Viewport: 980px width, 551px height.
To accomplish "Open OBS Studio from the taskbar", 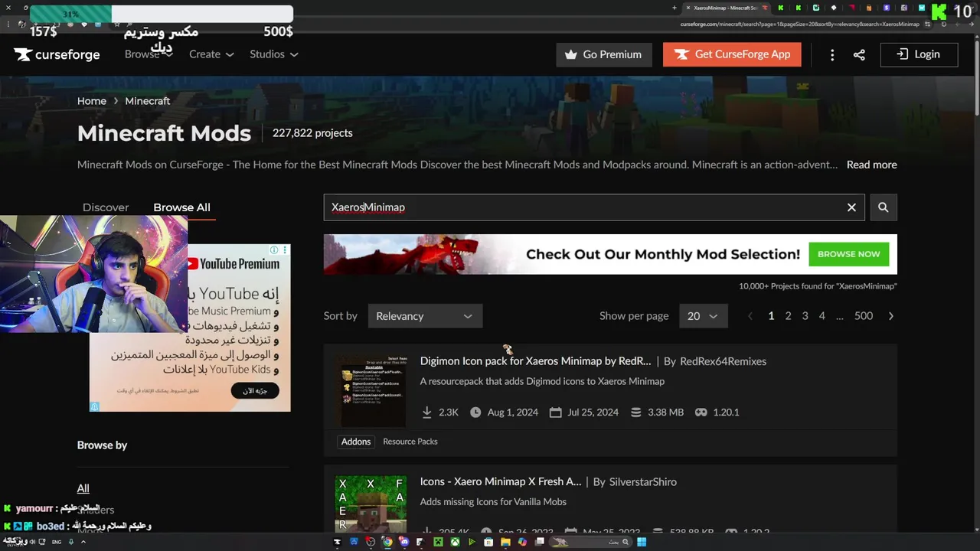I will (371, 542).
